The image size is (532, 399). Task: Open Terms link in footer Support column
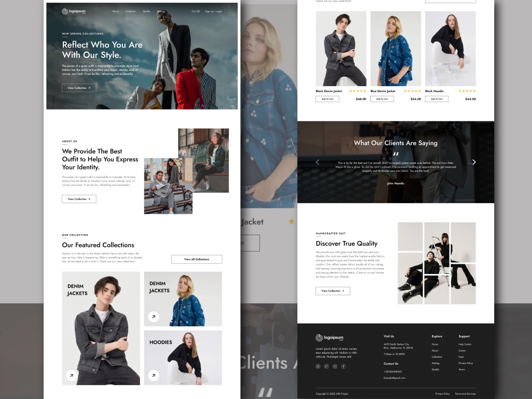tap(461, 370)
